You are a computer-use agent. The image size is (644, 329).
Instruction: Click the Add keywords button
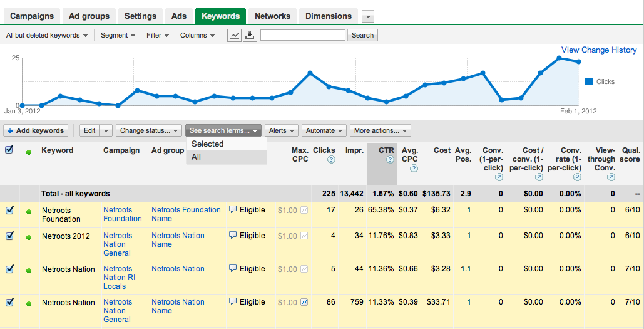tap(36, 131)
